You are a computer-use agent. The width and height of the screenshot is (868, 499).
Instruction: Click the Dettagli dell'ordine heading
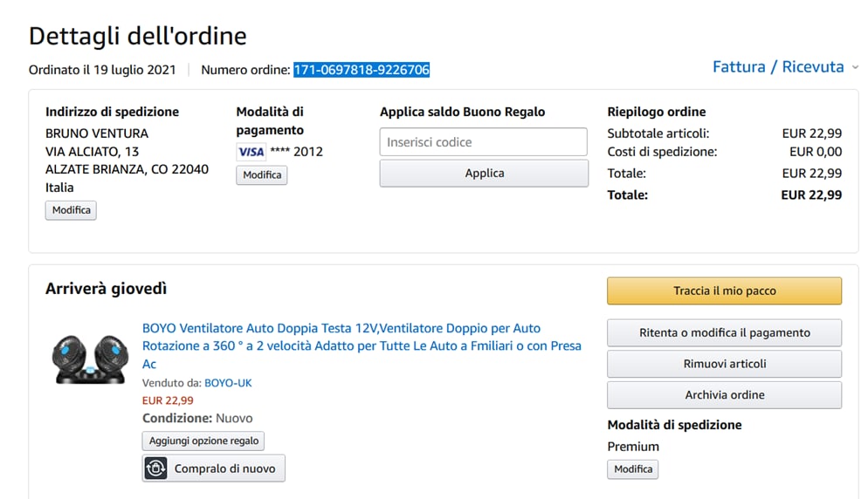(x=138, y=36)
